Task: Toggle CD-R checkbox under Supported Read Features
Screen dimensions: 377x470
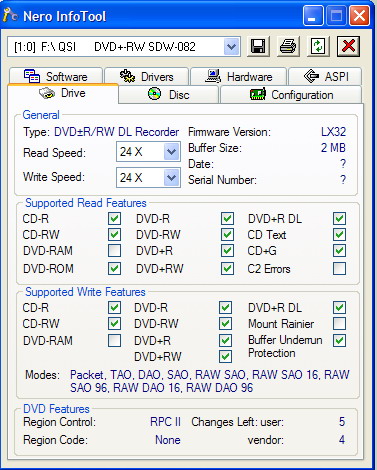Action: pyautogui.click(x=114, y=219)
